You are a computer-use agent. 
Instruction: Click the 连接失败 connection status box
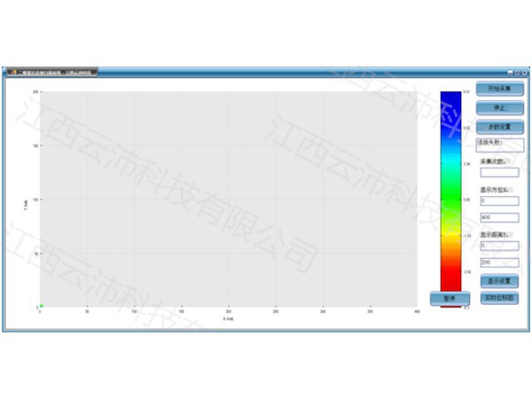(500, 144)
